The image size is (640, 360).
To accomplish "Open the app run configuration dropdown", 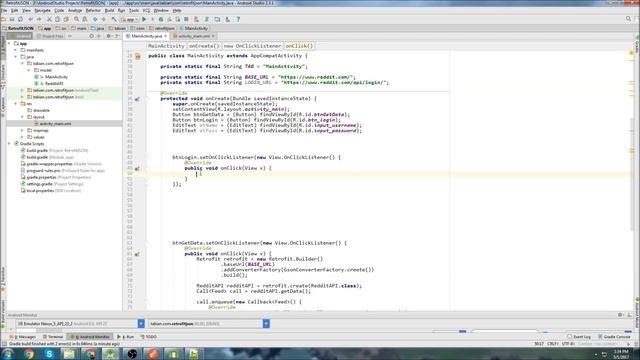I will tap(129, 19).
